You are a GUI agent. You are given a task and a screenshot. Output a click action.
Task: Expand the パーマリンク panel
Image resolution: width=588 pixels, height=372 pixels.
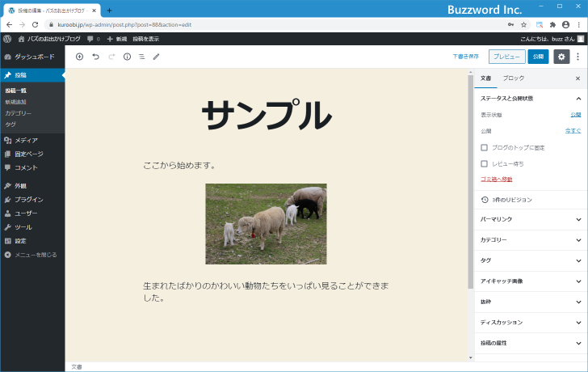coord(577,219)
